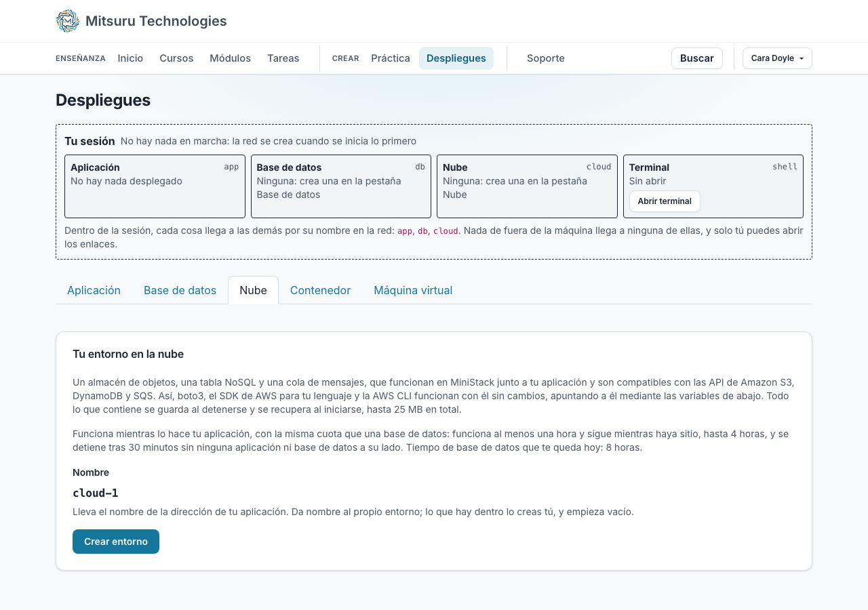Click the Base de datos session card
868x610 pixels.
(x=341, y=186)
